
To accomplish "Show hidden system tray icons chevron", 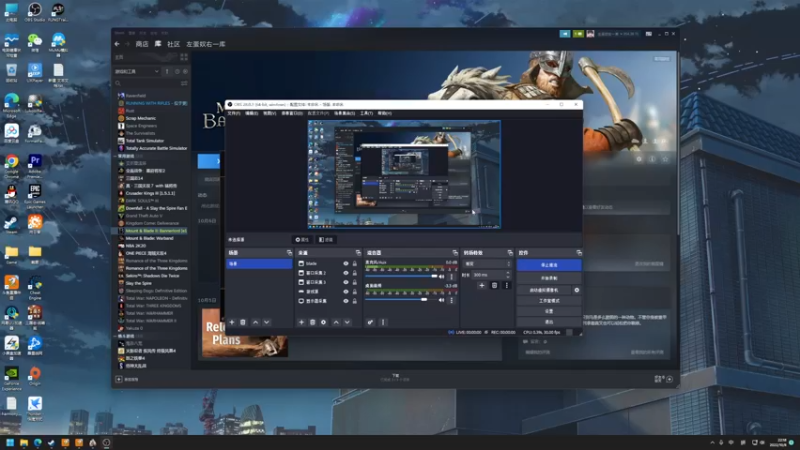I will [x=712, y=442].
